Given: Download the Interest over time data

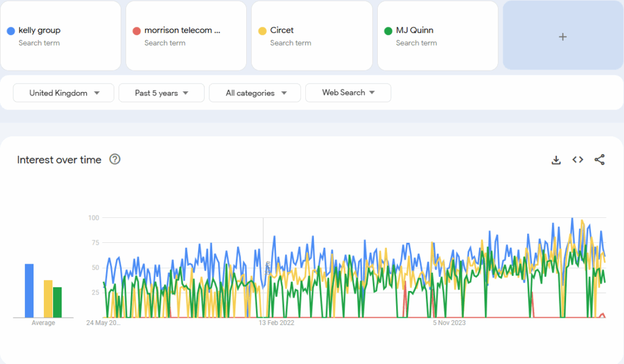Looking at the screenshot, I should [556, 160].
